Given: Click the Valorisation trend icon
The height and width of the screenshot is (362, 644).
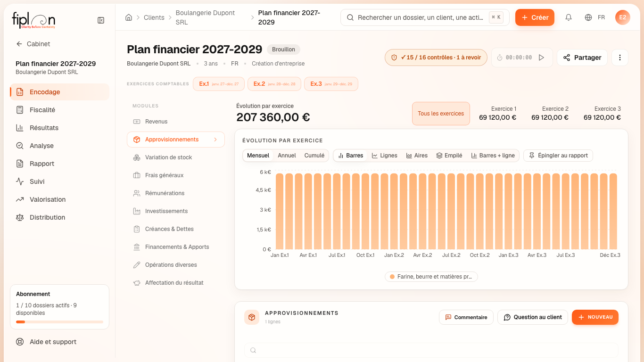Looking at the screenshot, I should [20, 199].
